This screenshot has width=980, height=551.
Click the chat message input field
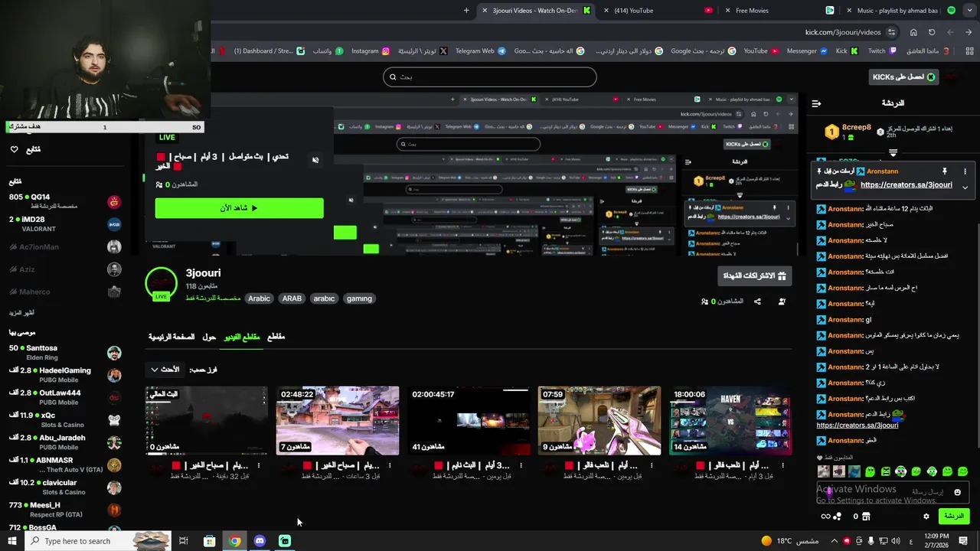pos(893,493)
